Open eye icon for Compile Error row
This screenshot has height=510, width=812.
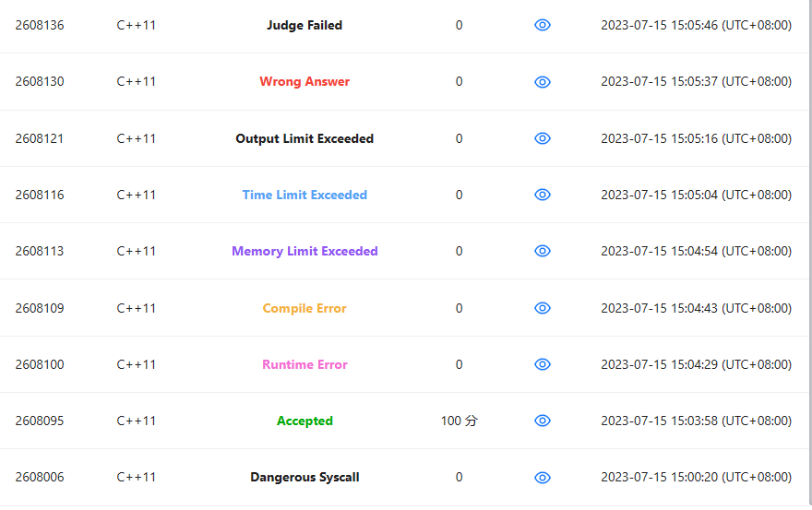coord(543,308)
